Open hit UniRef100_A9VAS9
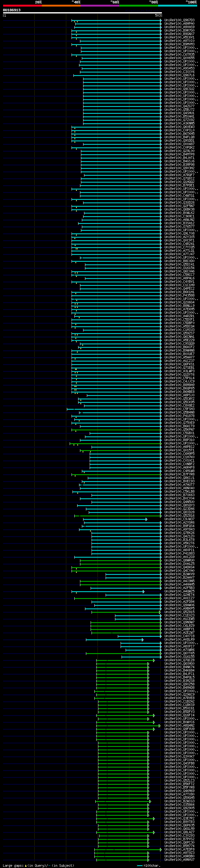The width and height of the screenshot is (200, 868). coord(179,27)
